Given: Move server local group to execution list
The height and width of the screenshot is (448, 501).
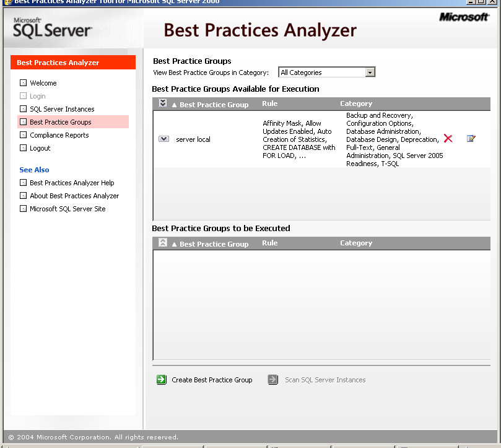Looking at the screenshot, I should coord(163,139).
